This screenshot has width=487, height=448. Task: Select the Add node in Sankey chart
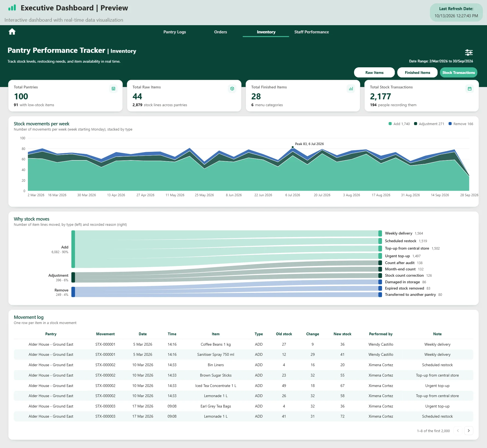click(x=73, y=249)
